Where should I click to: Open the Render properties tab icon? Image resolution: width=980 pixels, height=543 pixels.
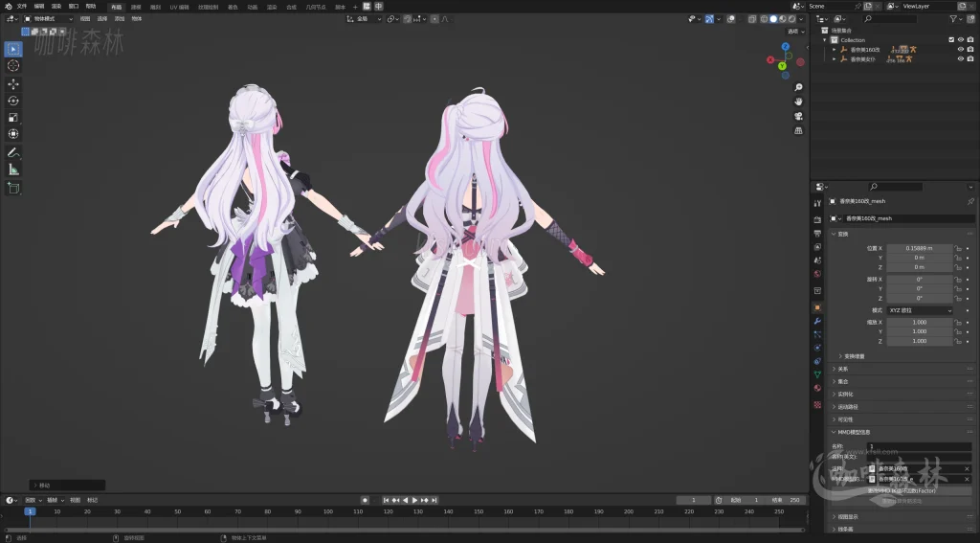click(817, 219)
